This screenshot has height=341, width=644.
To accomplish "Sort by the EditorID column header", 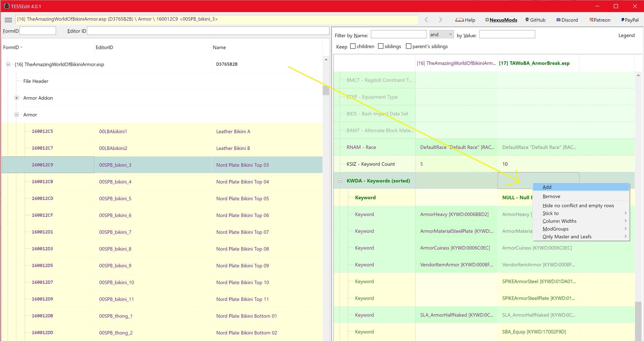I will point(153,47).
